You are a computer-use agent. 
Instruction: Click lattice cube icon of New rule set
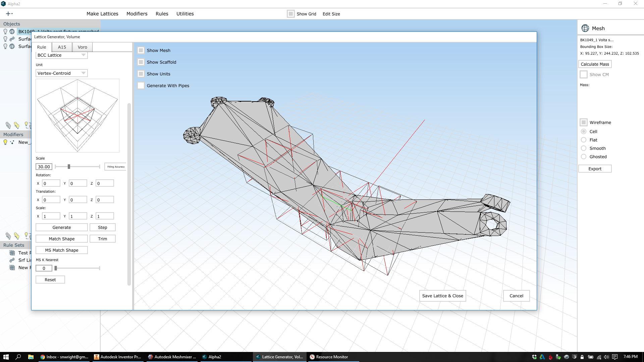[x=12, y=267]
